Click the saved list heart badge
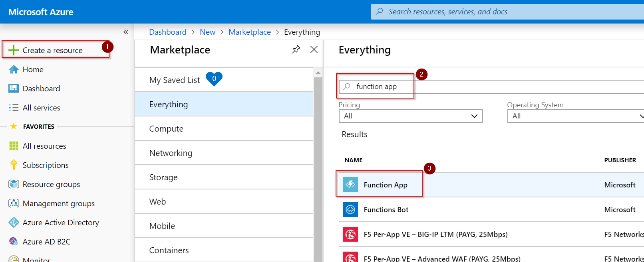The height and width of the screenshot is (262, 644). (x=214, y=79)
